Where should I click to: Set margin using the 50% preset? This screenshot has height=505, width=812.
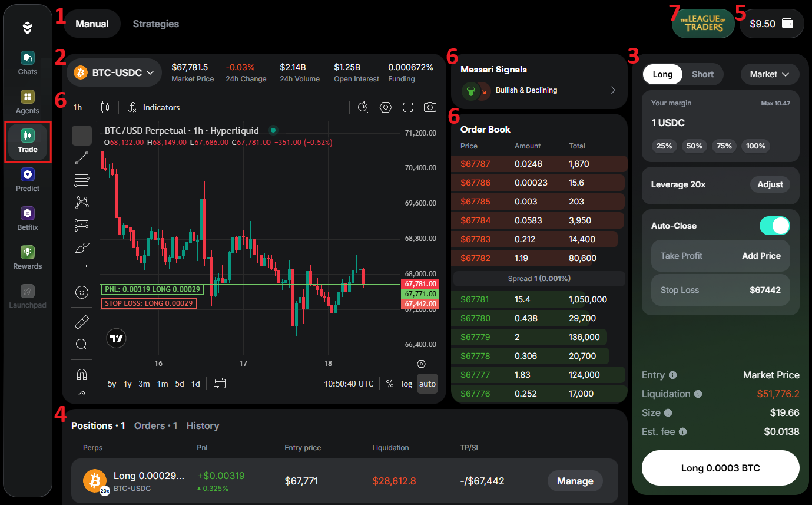click(x=694, y=146)
